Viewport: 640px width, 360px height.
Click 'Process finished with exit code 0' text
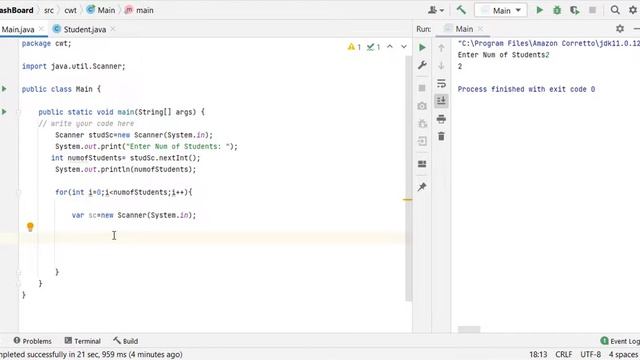[526, 89]
